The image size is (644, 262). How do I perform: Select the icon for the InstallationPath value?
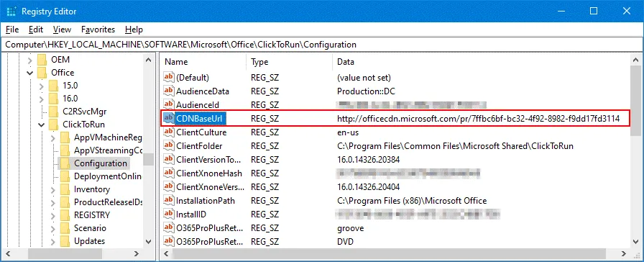coord(169,201)
